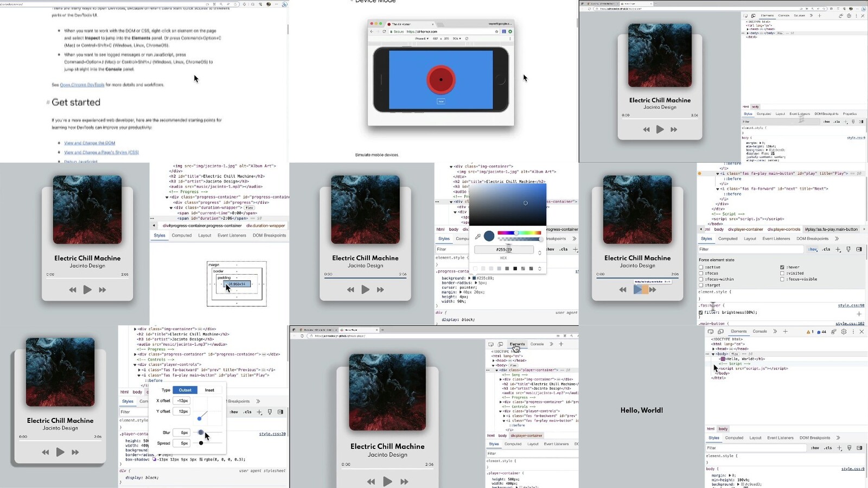Open the DOM Breakpoints tab in the Hello World DevTools
The height and width of the screenshot is (488, 868).
click(814, 438)
